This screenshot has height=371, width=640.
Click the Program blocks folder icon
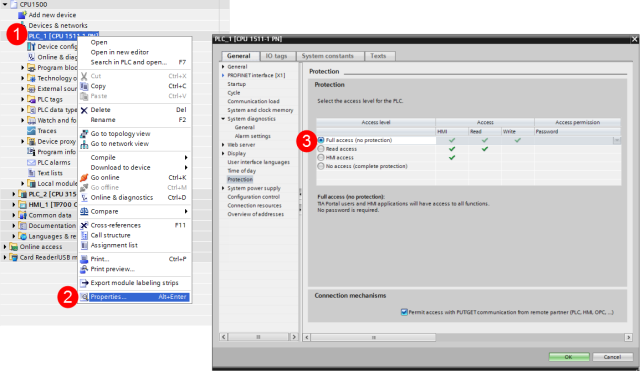(31, 67)
